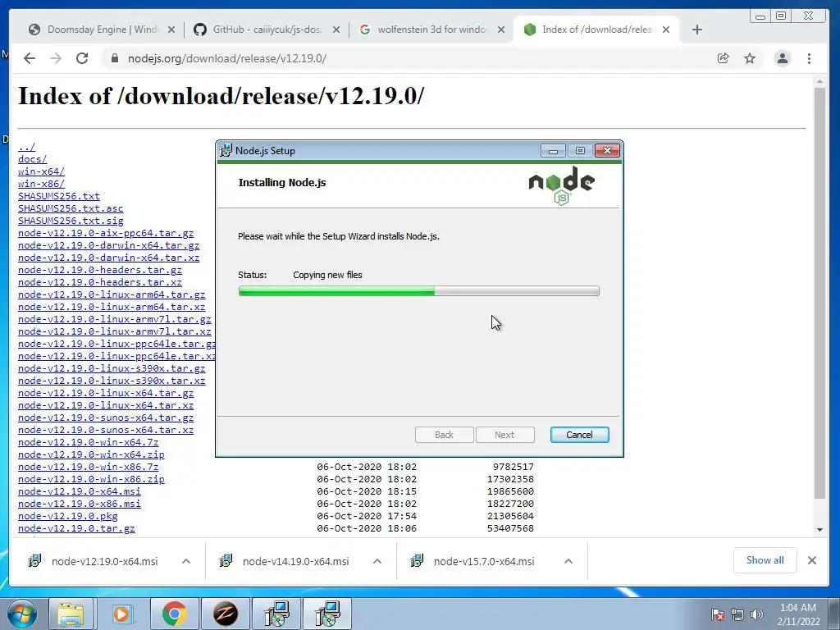Open the win-x64/ directory link
This screenshot has width=840, height=630.
[x=41, y=171]
